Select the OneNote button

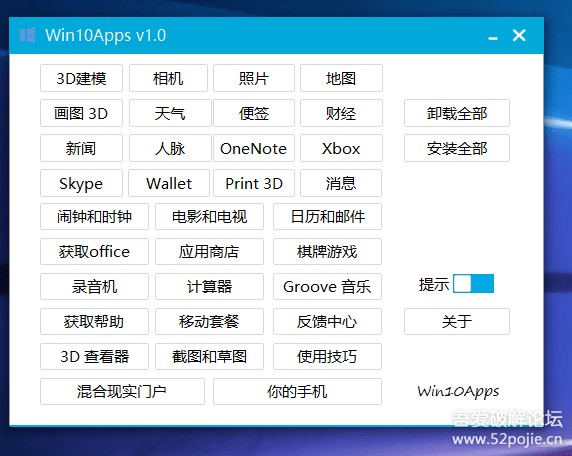(254, 148)
